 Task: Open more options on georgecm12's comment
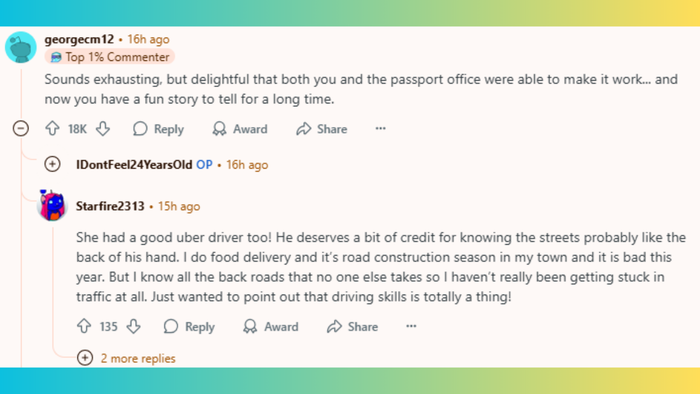(x=380, y=129)
